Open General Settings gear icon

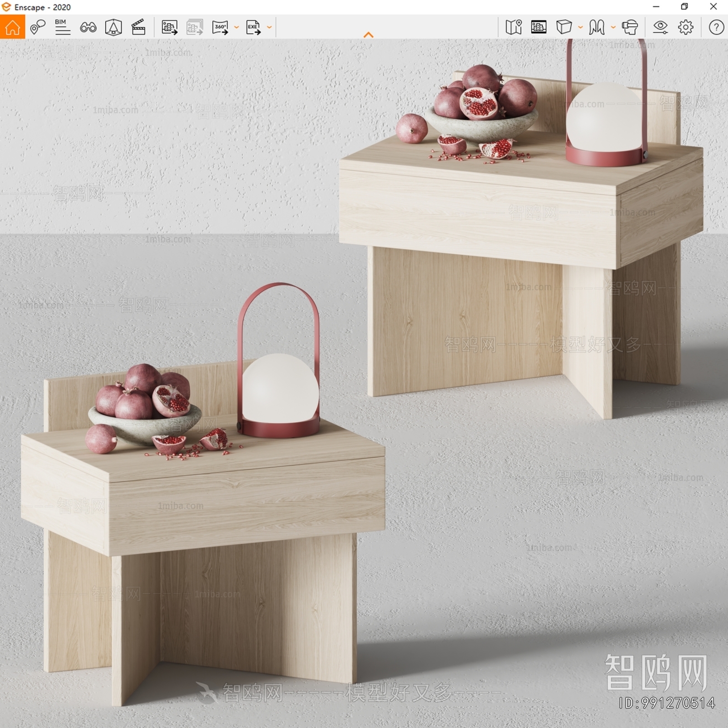coord(686,27)
